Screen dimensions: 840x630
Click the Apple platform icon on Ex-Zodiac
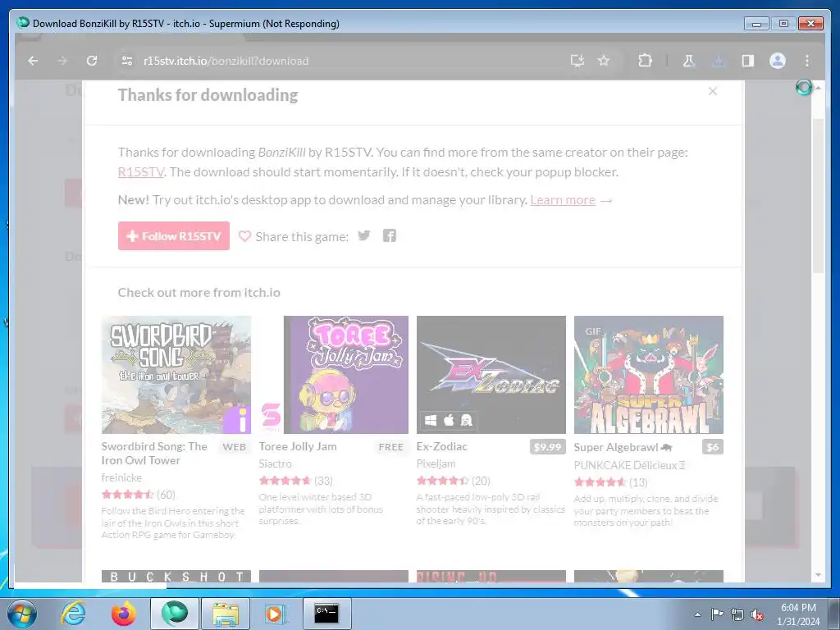click(x=449, y=421)
